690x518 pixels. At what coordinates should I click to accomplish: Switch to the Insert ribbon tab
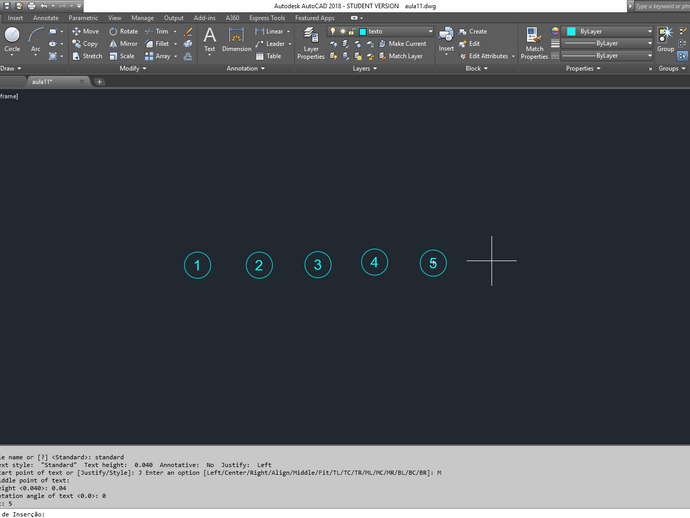click(15, 18)
